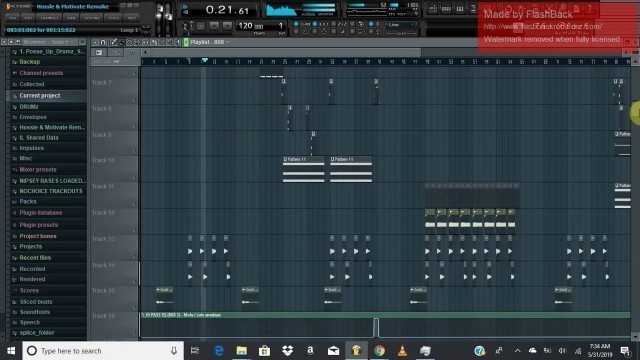
Task: Pick the Playback speaker tool in playlist toolbar
Action: [x=177, y=42]
